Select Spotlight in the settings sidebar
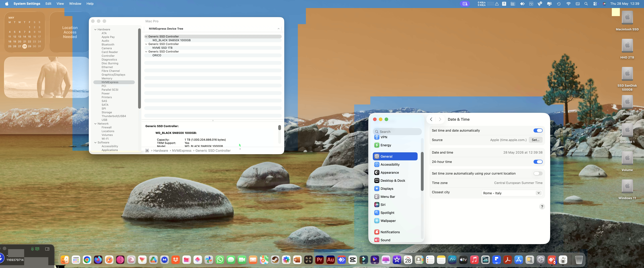This screenshot has width=644, height=268. tap(395, 213)
